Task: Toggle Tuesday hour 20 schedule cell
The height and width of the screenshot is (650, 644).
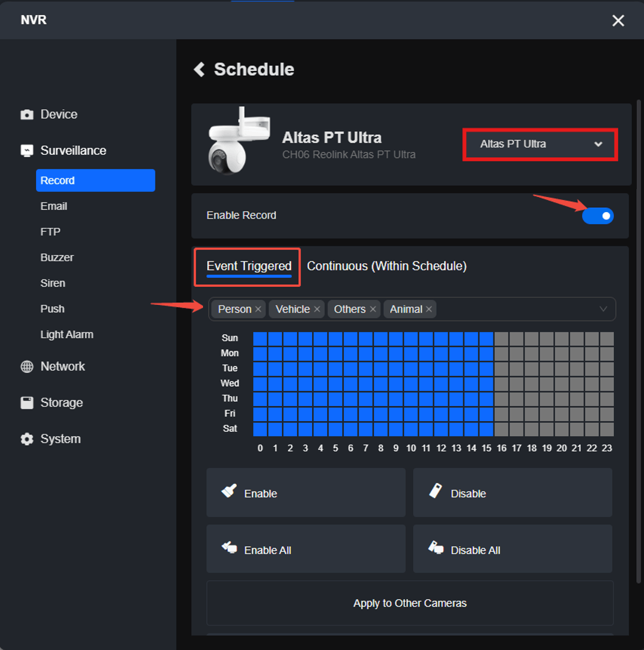Action: coord(562,369)
